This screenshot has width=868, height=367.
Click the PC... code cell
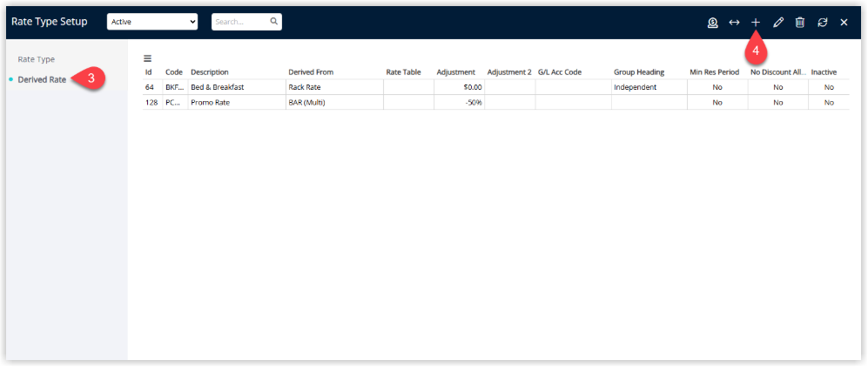[172, 103]
